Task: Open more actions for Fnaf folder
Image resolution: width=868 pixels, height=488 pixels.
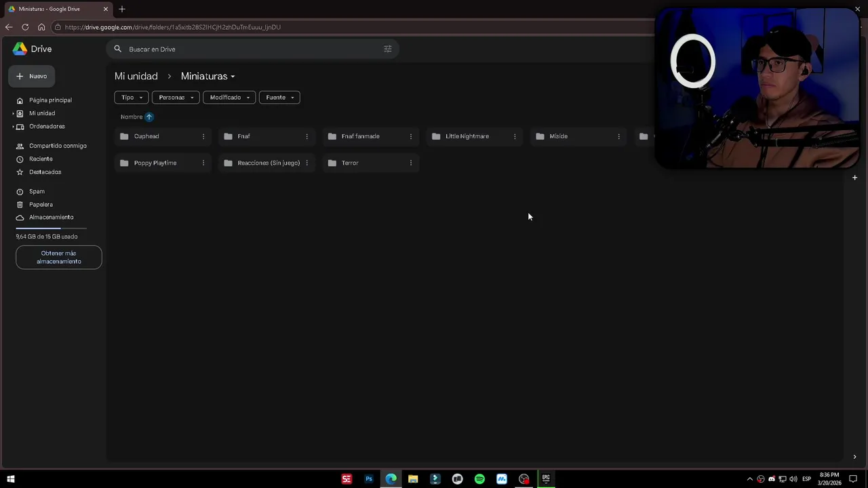Action: coord(307,136)
